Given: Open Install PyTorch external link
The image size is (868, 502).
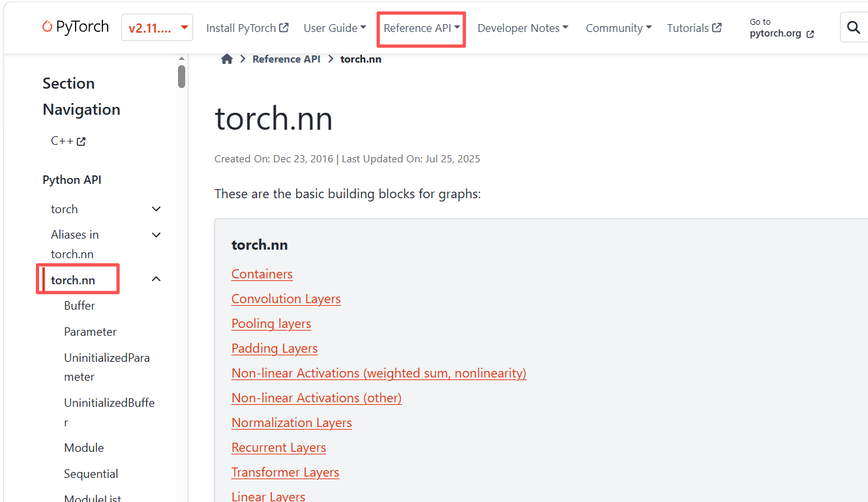Looking at the screenshot, I should coord(247,28).
